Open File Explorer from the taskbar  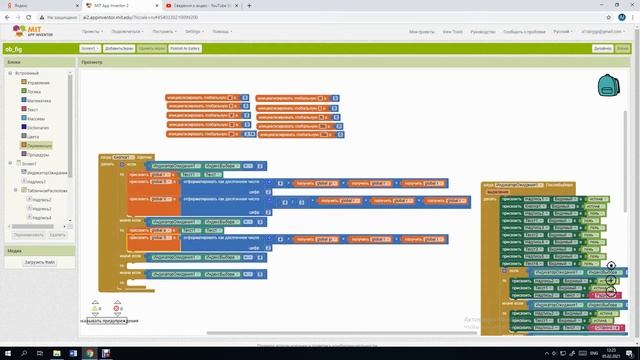(57, 353)
